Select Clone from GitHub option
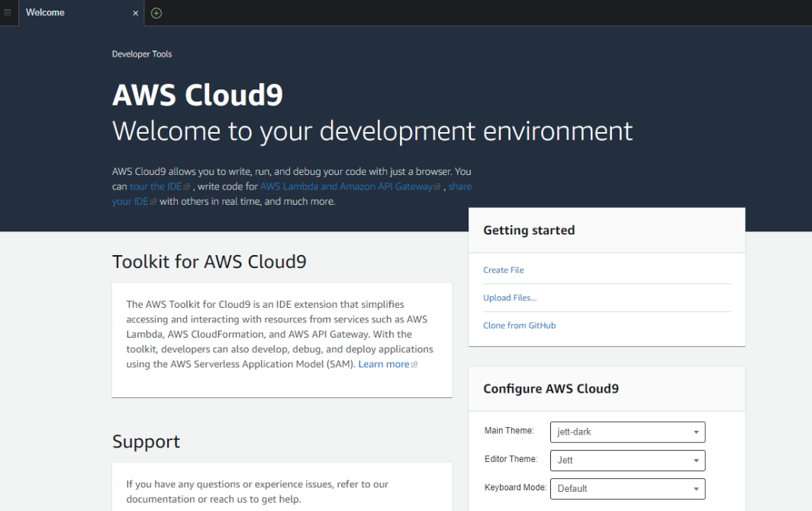The image size is (812, 511). (x=520, y=325)
